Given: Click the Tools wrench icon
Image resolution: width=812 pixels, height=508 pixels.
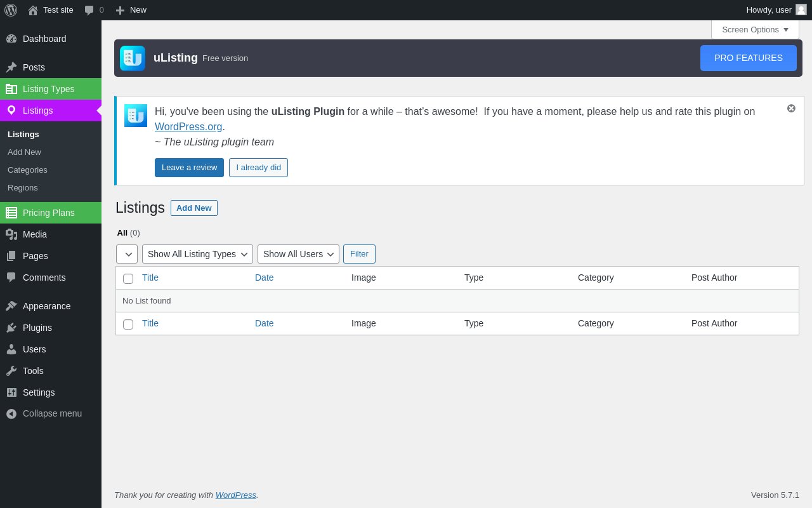Looking at the screenshot, I should point(11,371).
